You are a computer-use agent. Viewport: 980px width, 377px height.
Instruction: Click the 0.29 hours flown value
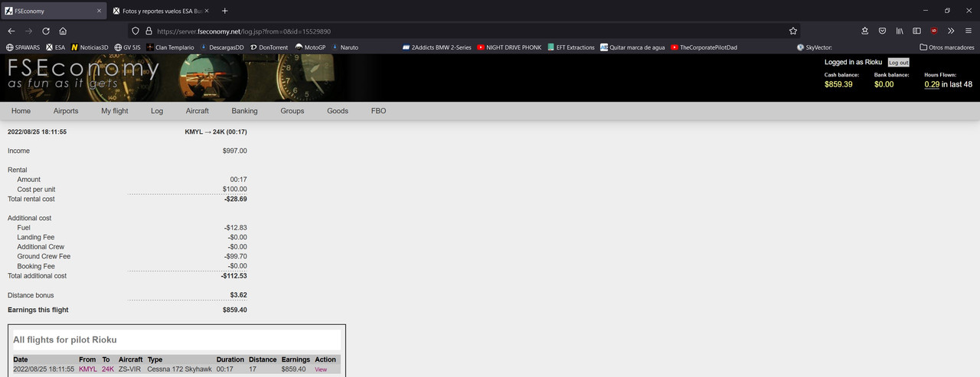(932, 84)
